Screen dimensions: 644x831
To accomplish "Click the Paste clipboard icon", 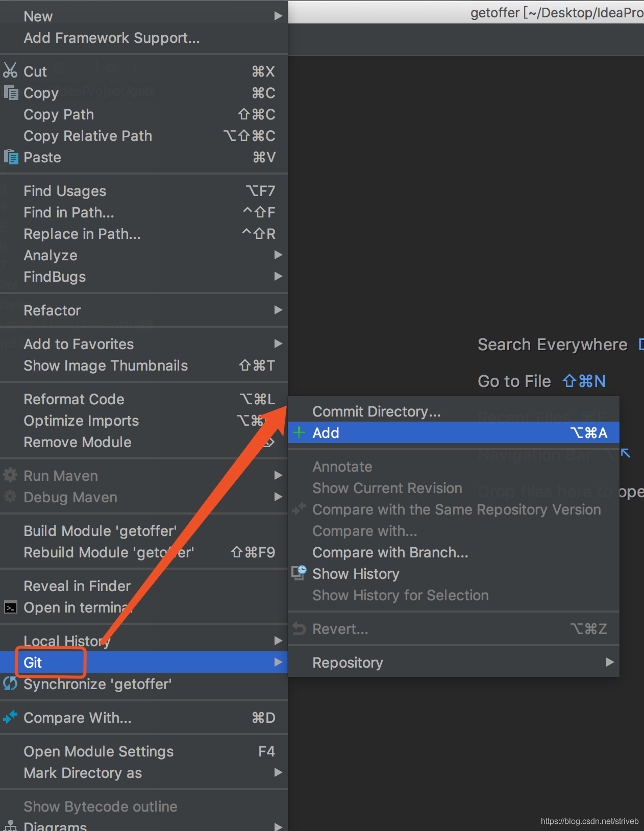I will click(11, 157).
